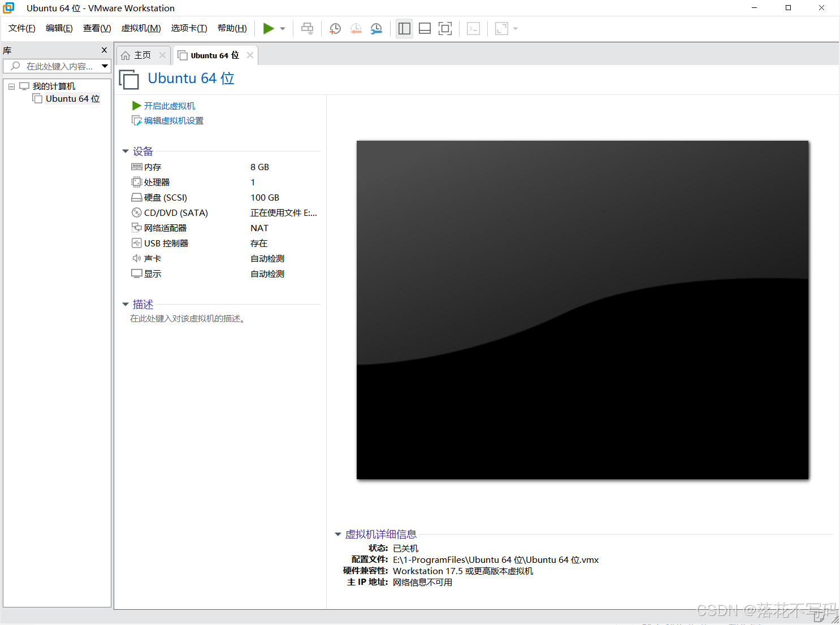
Task: Select the 内存 device row
Action: click(226, 167)
